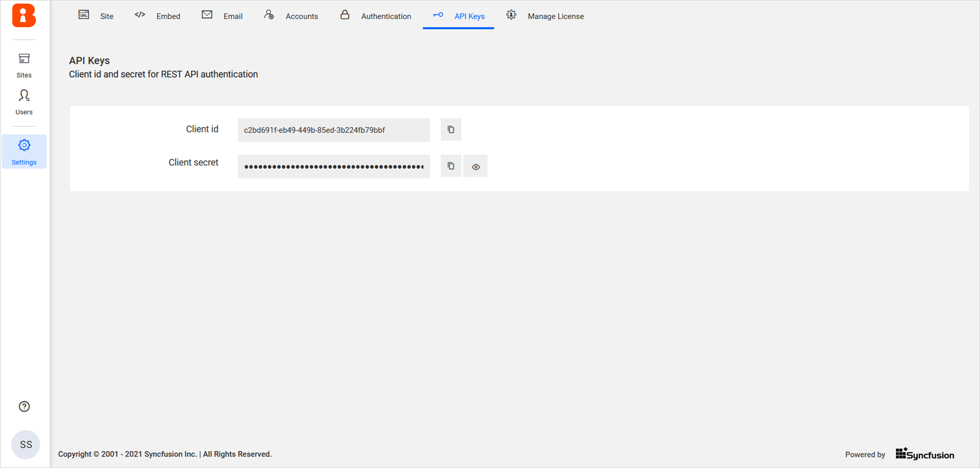Go to the Accounts tab
This screenshot has height=468, width=980.
(x=291, y=16)
